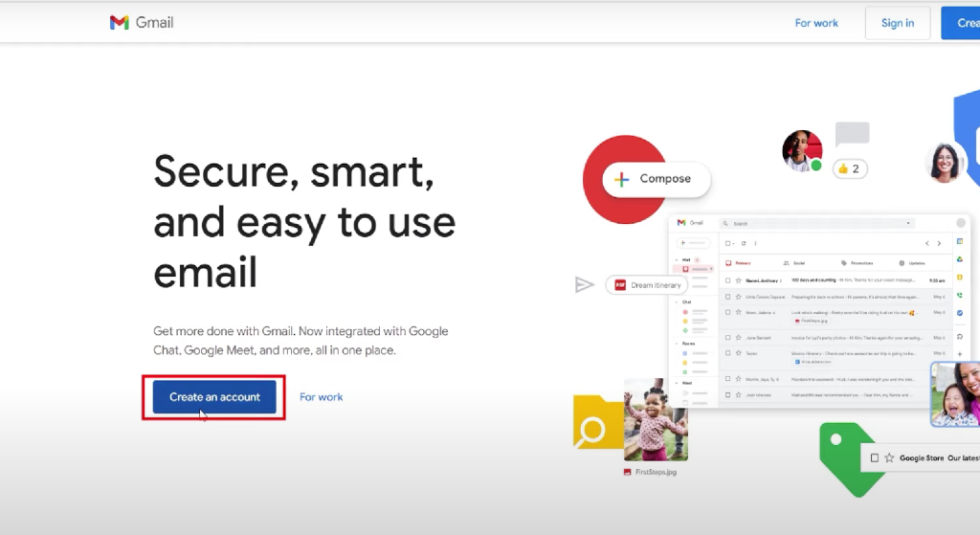Click the blue Create an account button
This screenshot has height=535, width=980.
(x=214, y=397)
